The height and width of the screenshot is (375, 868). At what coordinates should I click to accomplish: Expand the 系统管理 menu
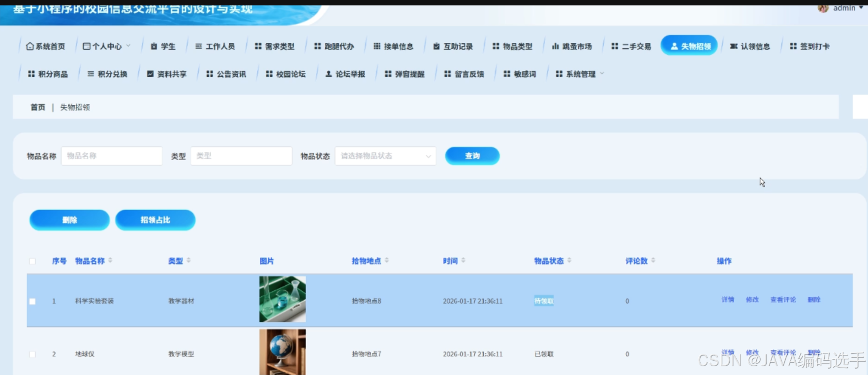point(580,74)
